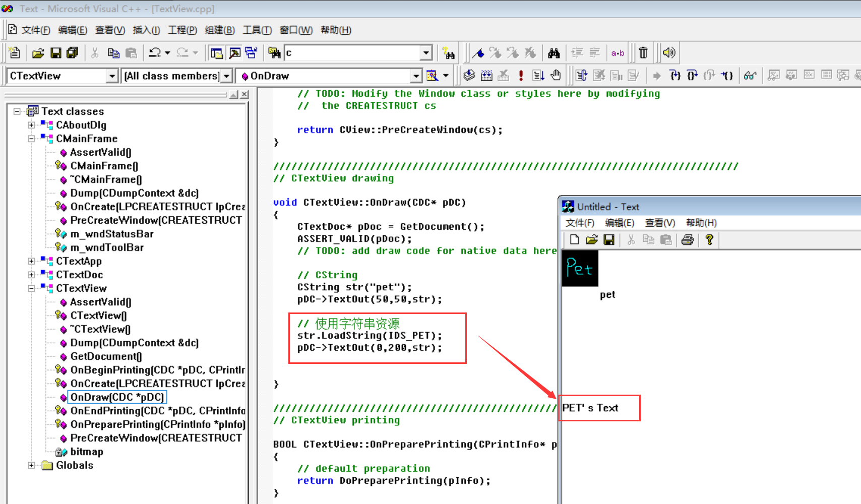Click the Build icon
Viewport: 861px width, 504px height.
point(486,76)
